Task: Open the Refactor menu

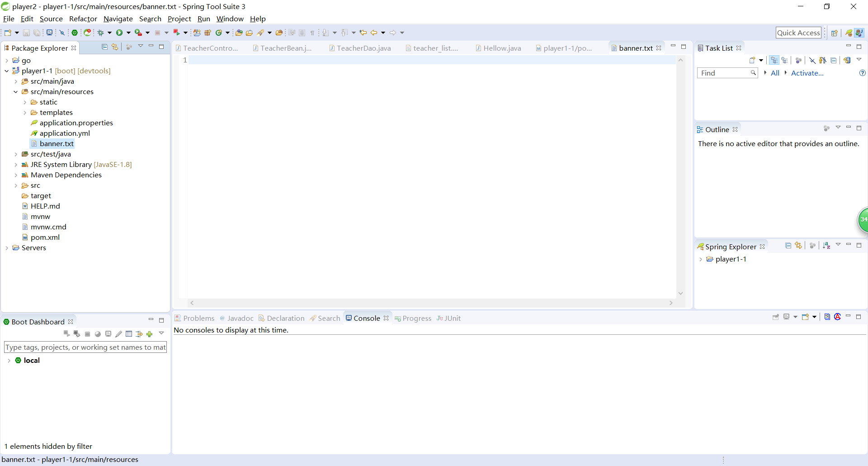Action: 83,19
